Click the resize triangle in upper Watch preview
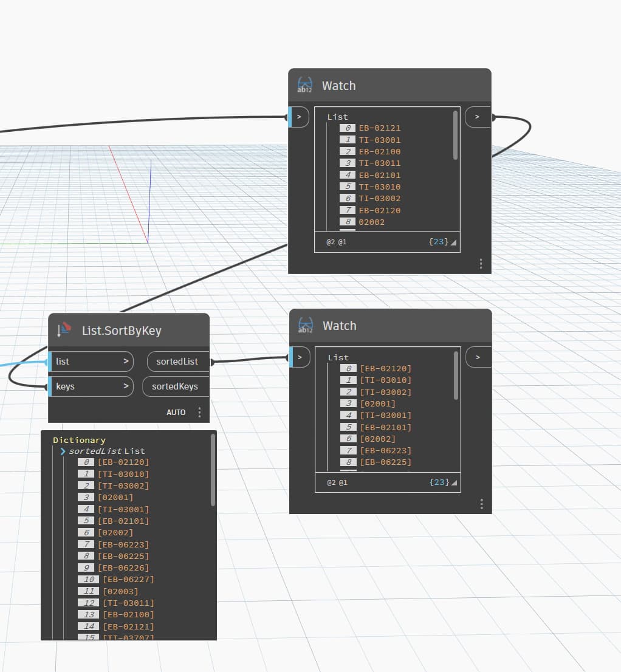Screen dimensions: 621x672 [x=453, y=242]
